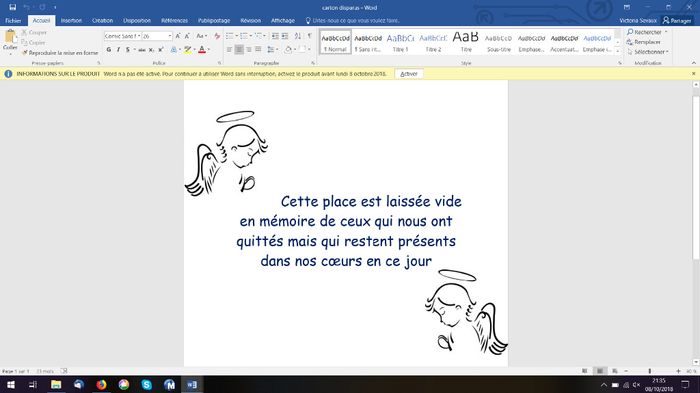Open the Fichier menu

click(x=13, y=21)
